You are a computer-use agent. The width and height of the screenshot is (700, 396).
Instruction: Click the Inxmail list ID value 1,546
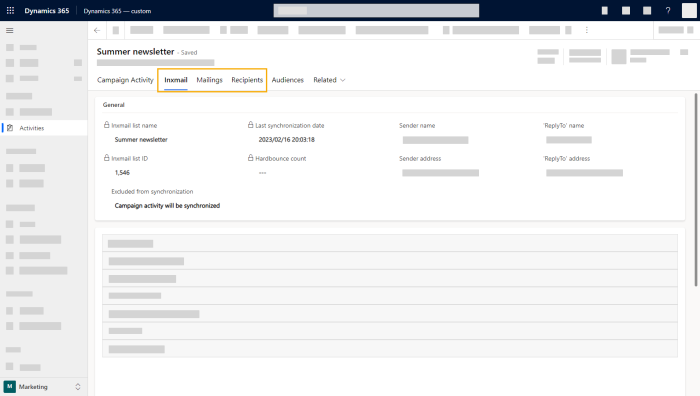click(x=122, y=172)
